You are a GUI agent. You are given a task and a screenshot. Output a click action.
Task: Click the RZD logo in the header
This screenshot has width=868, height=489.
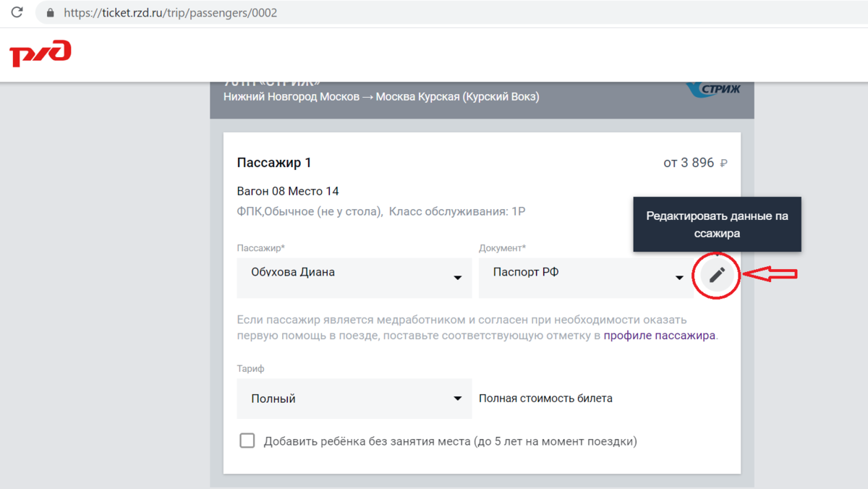[x=40, y=54]
